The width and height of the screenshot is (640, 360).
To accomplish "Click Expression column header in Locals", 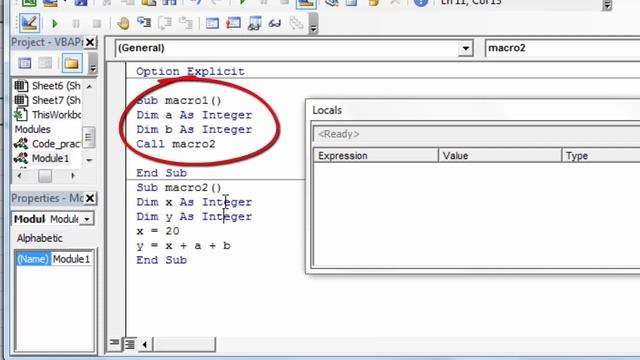I will tap(376, 156).
